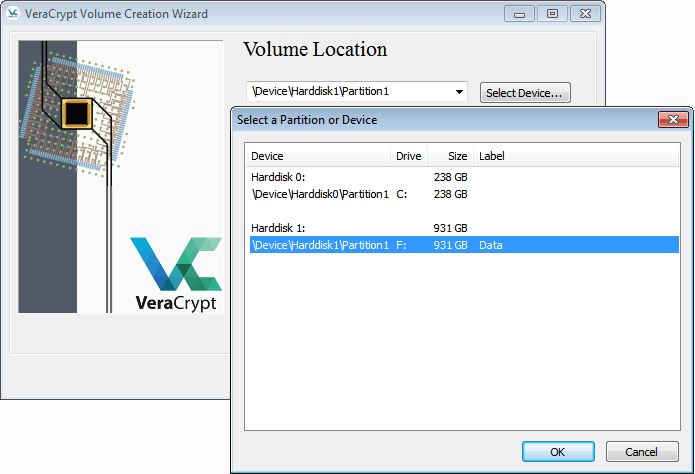The height and width of the screenshot is (474, 695).
Task: Click the C: drive letter cell
Action: tap(402, 194)
